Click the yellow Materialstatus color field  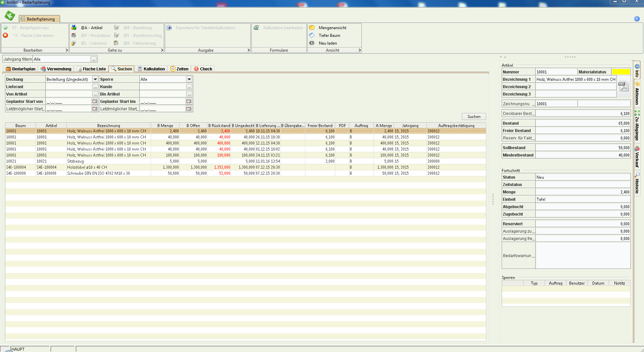click(x=621, y=72)
